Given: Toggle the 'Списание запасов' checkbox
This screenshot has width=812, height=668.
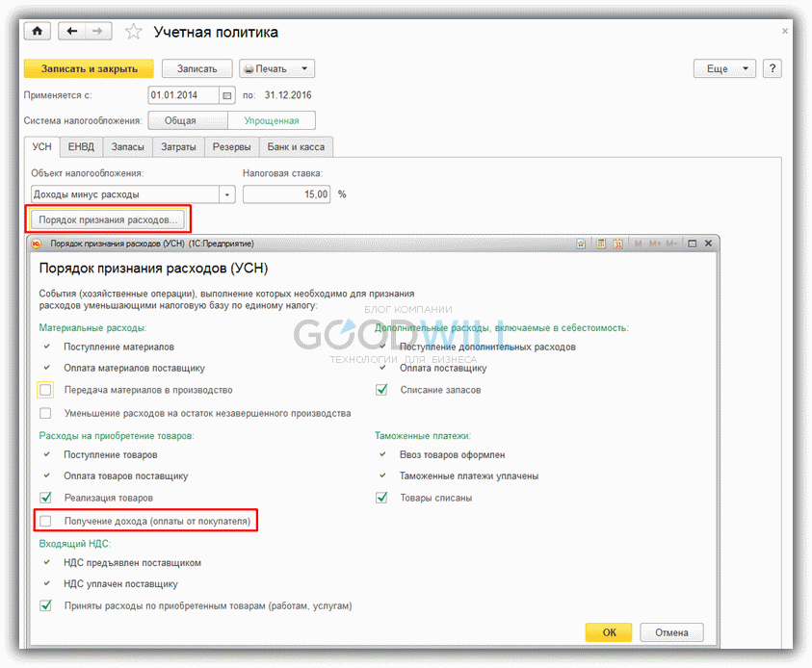Looking at the screenshot, I should [381, 390].
